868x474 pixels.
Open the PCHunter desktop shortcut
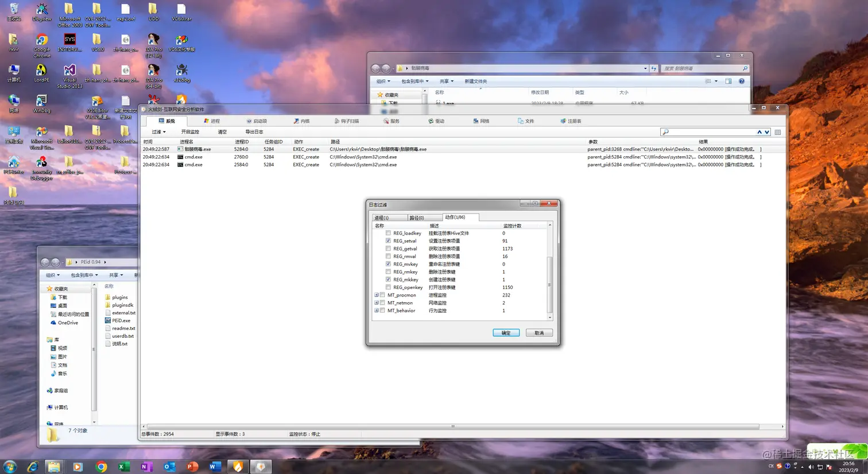(x=14, y=165)
